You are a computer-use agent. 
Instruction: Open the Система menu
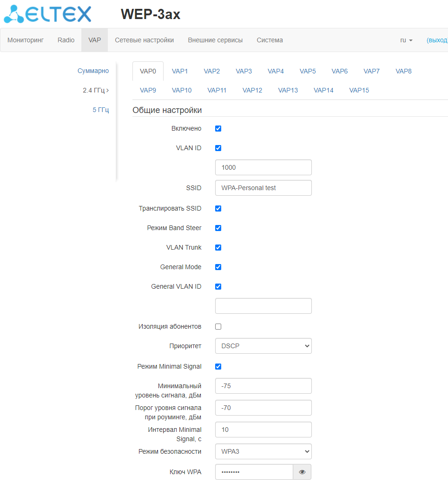270,40
